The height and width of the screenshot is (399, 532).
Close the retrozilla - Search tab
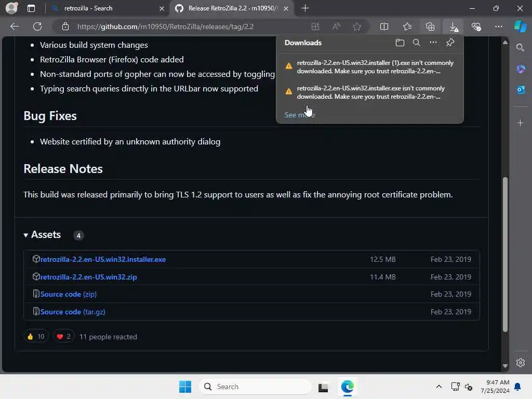click(162, 8)
